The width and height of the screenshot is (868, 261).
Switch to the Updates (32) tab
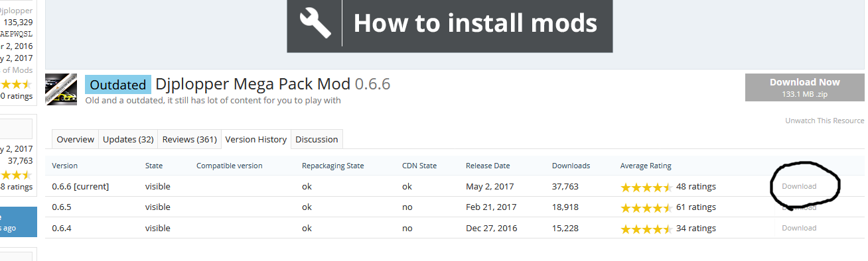tap(128, 139)
